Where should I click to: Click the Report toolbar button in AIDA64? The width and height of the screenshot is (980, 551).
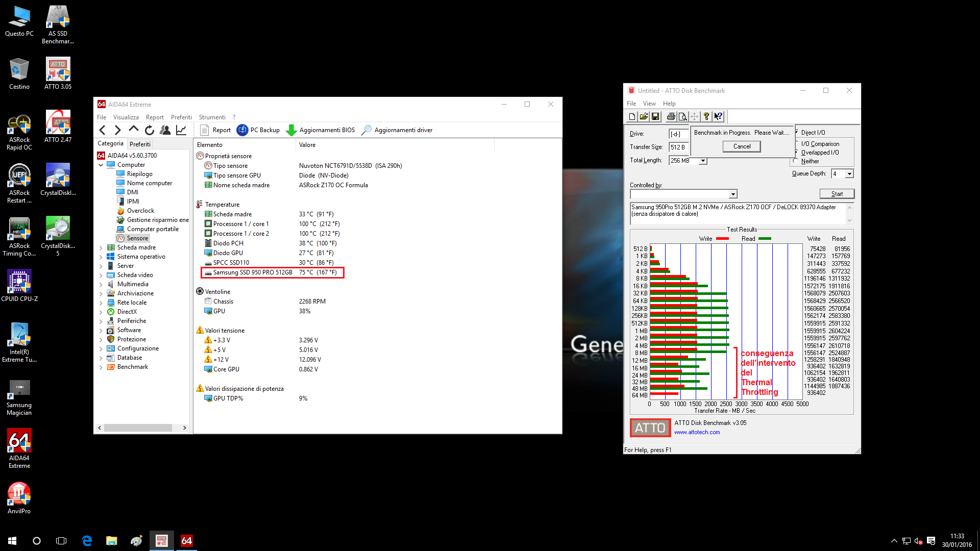click(x=215, y=130)
